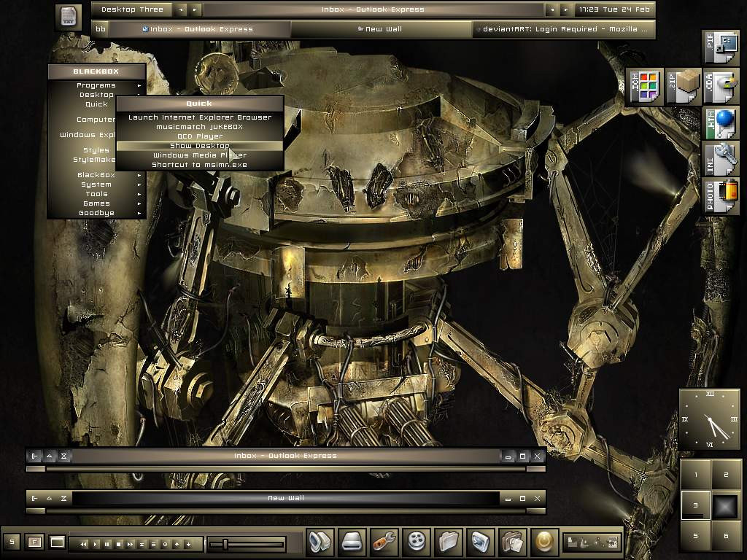
Task: Click the INI wrench file icon
Action: coord(720,159)
